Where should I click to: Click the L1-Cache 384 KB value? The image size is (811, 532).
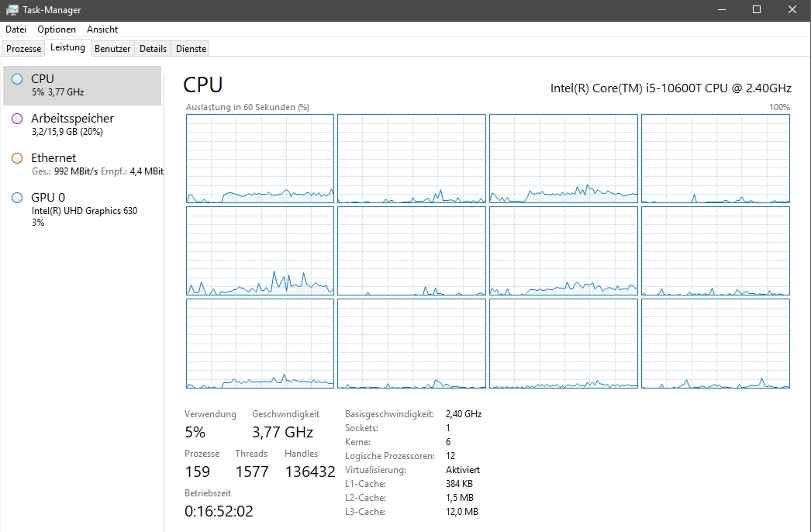point(459,484)
